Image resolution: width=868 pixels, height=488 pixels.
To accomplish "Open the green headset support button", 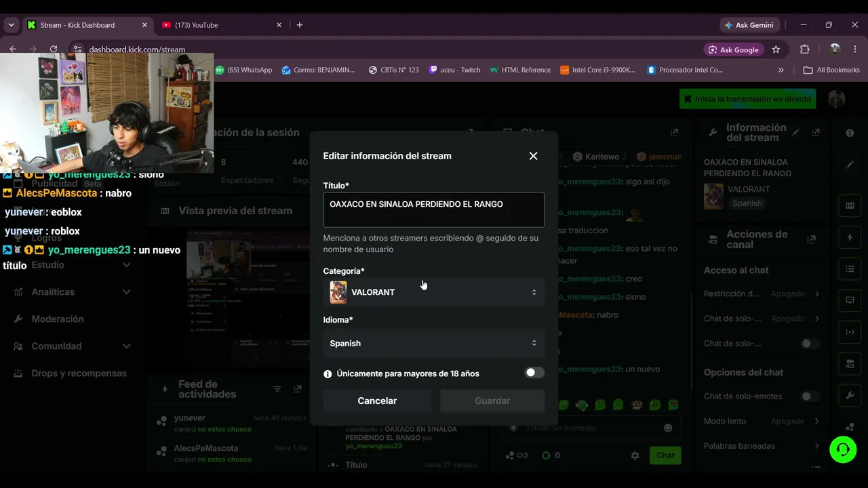I will click(x=843, y=449).
